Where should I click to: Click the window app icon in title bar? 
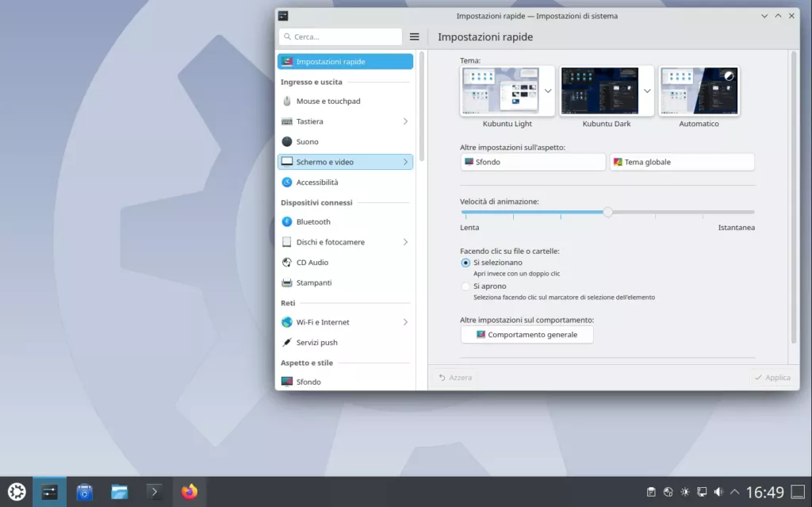point(283,16)
